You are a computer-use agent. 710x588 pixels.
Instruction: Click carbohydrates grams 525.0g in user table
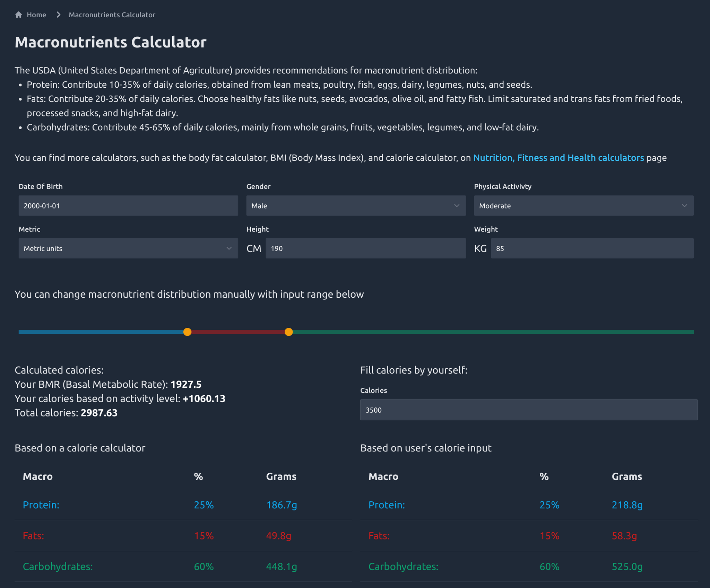(x=627, y=567)
